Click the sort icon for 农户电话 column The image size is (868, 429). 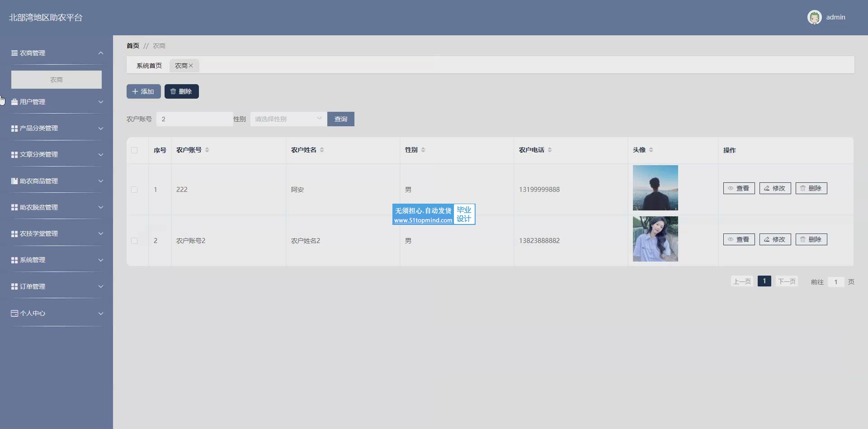pos(550,150)
